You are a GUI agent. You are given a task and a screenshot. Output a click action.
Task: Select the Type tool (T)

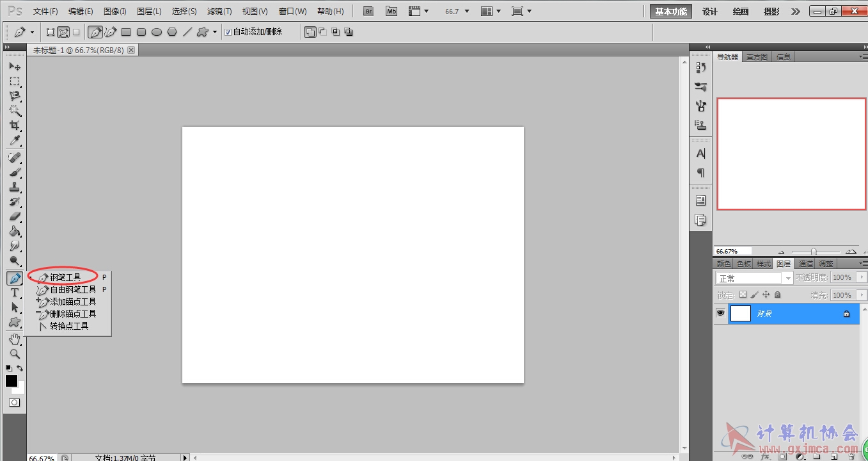[x=15, y=293]
